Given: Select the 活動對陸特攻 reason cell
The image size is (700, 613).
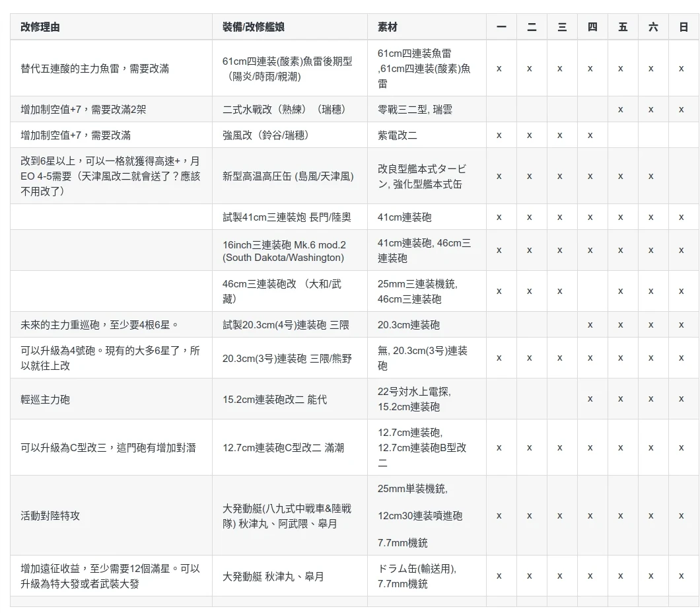Looking at the screenshot, I should tap(50, 516).
